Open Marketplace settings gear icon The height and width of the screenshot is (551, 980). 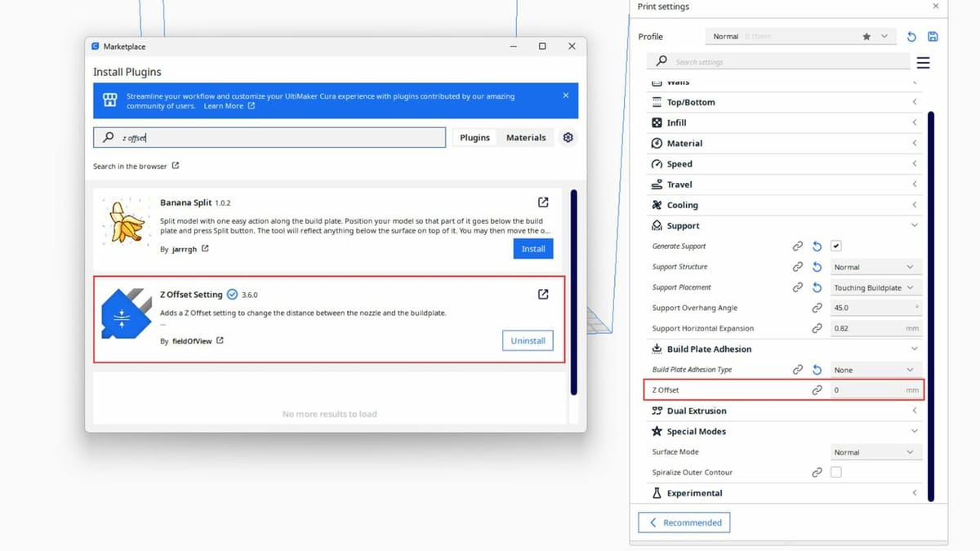click(x=568, y=138)
